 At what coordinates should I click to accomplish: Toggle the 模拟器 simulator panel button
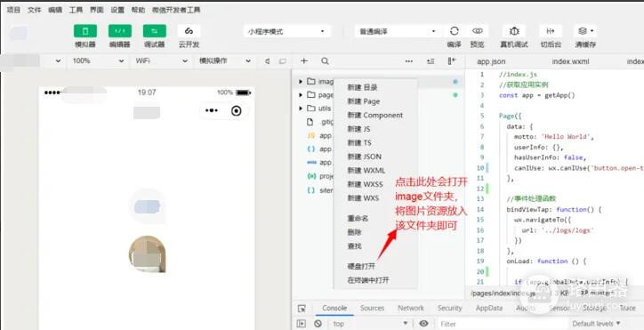85,31
